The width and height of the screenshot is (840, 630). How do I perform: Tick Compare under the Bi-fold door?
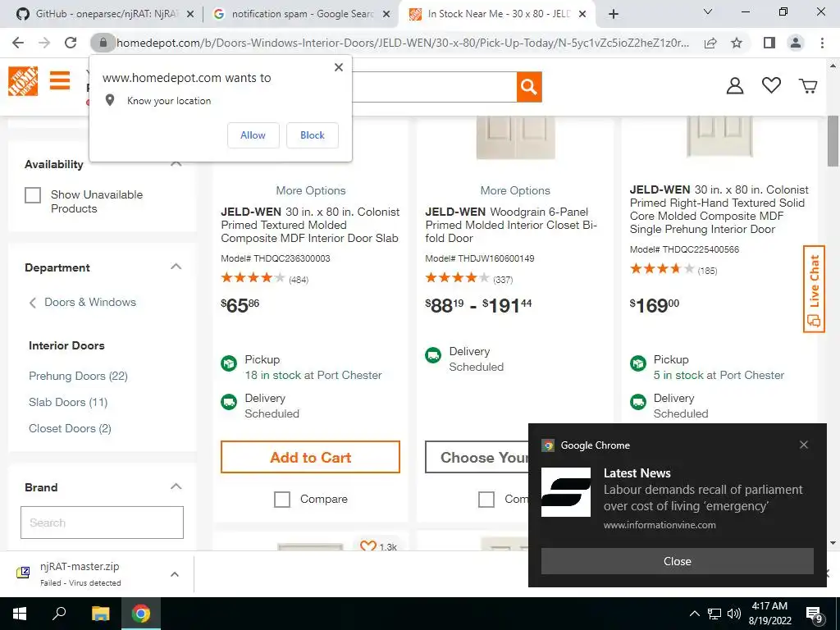point(486,500)
